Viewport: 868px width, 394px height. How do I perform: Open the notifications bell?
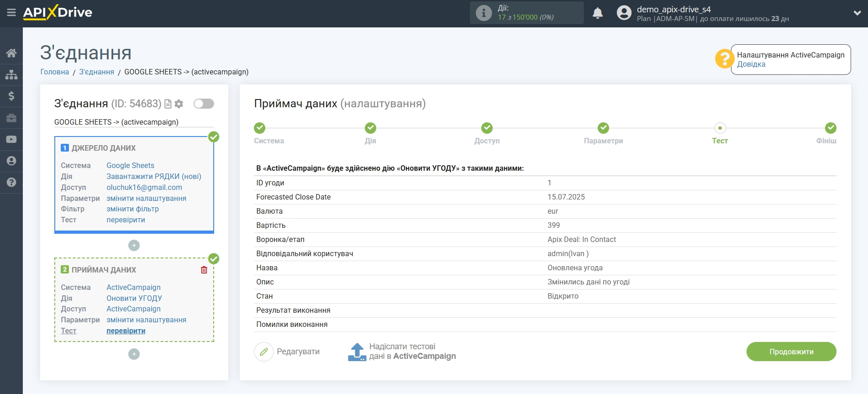598,13
